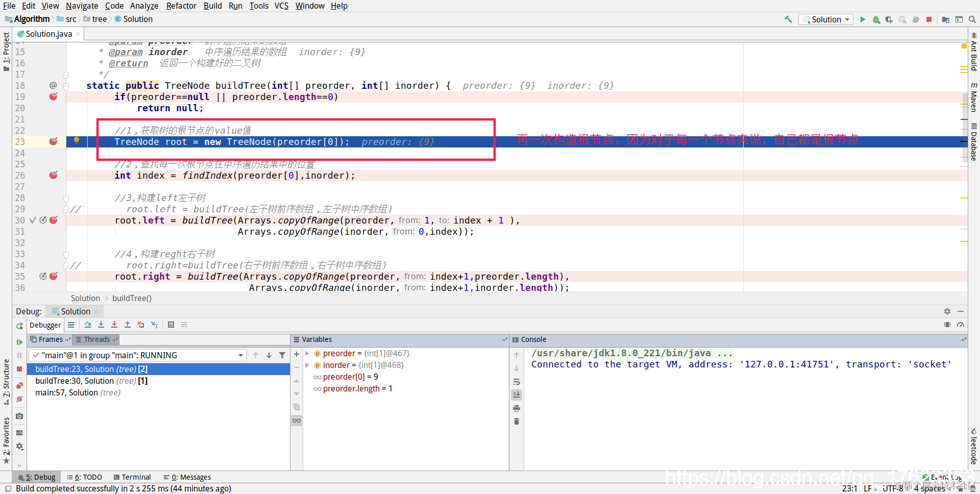Step into in debugger toolbar
The image size is (980, 494).
pyautogui.click(x=101, y=325)
